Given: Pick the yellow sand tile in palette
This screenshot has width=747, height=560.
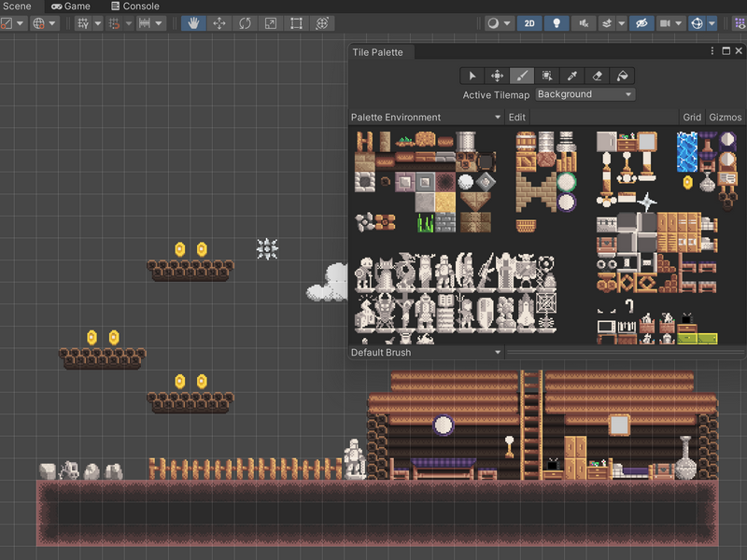Looking at the screenshot, I should 445,203.
